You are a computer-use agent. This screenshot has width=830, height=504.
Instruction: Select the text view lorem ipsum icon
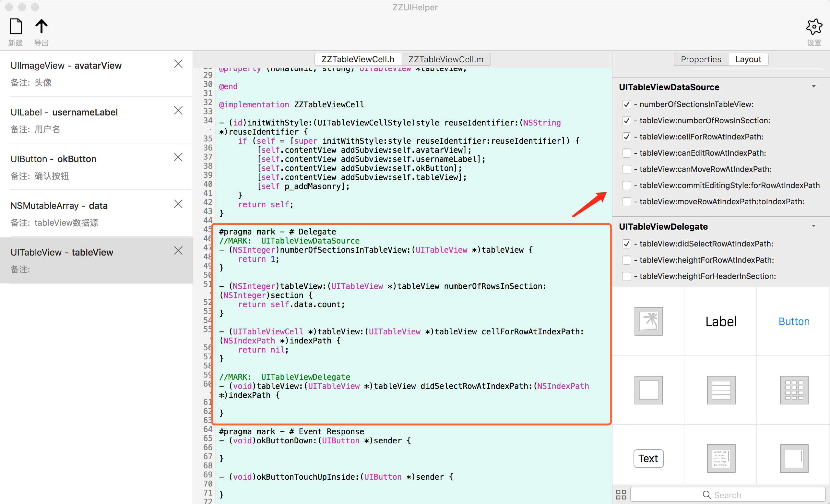coord(721,459)
